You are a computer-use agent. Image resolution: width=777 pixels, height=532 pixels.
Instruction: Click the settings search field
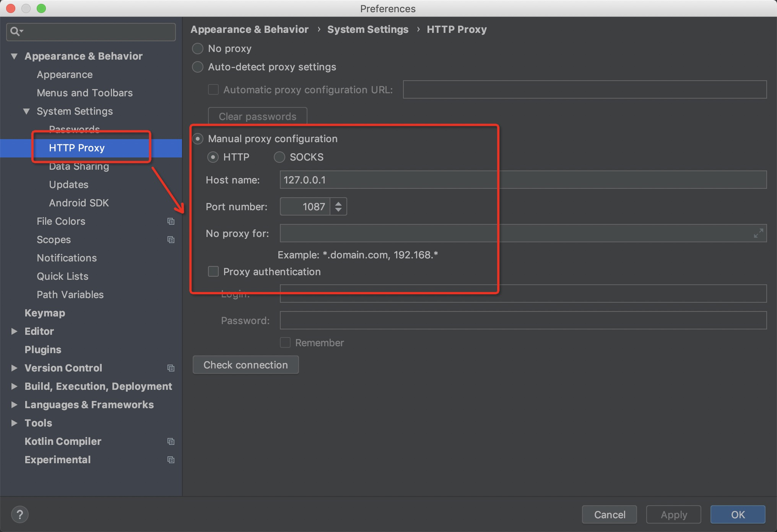pyautogui.click(x=91, y=32)
